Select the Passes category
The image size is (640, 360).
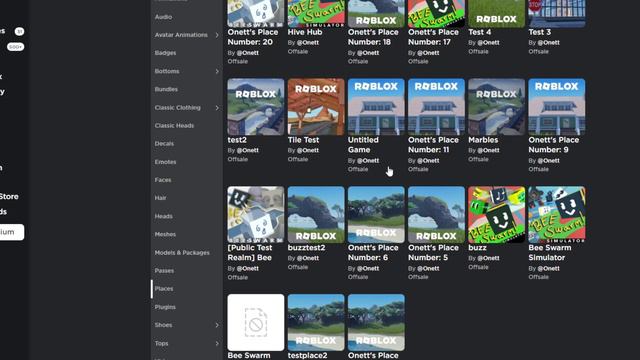[x=164, y=270]
